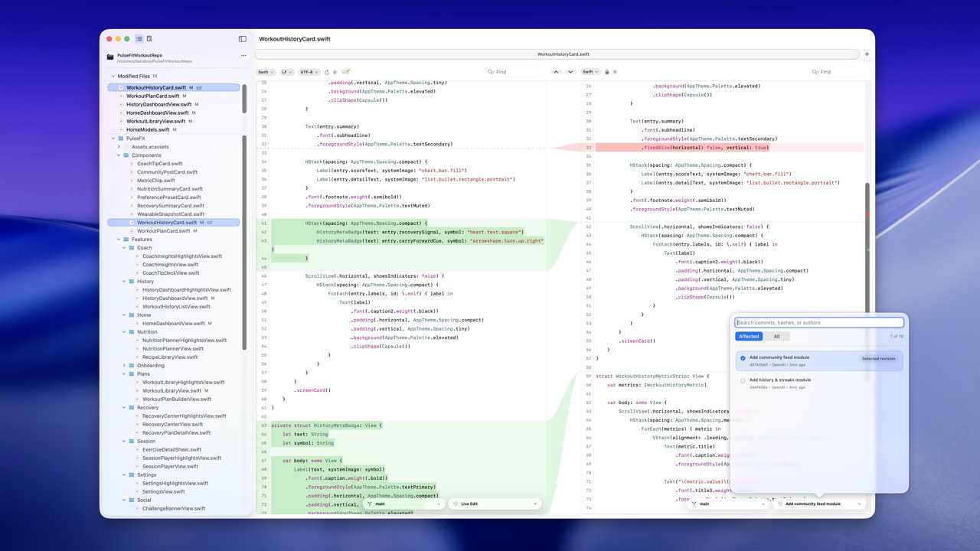Open SessionPlayerView.swift file
980x551 pixels.
coord(170,467)
